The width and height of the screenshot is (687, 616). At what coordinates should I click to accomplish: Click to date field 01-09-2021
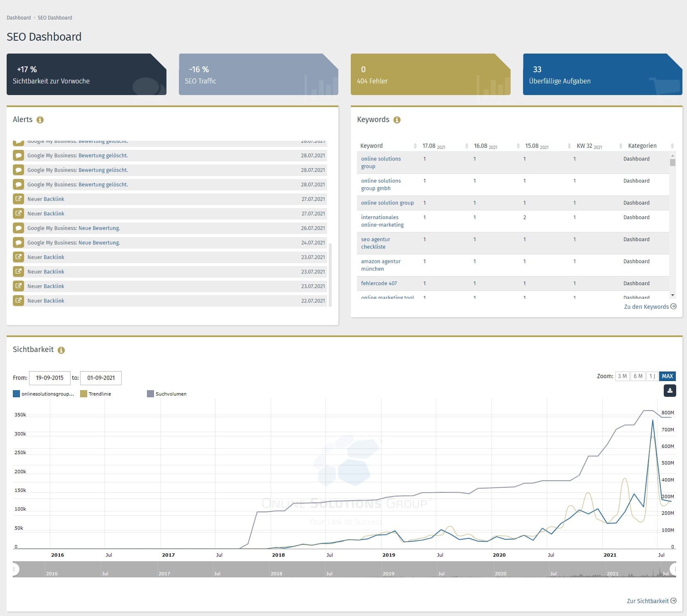click(x=101, y=378)
